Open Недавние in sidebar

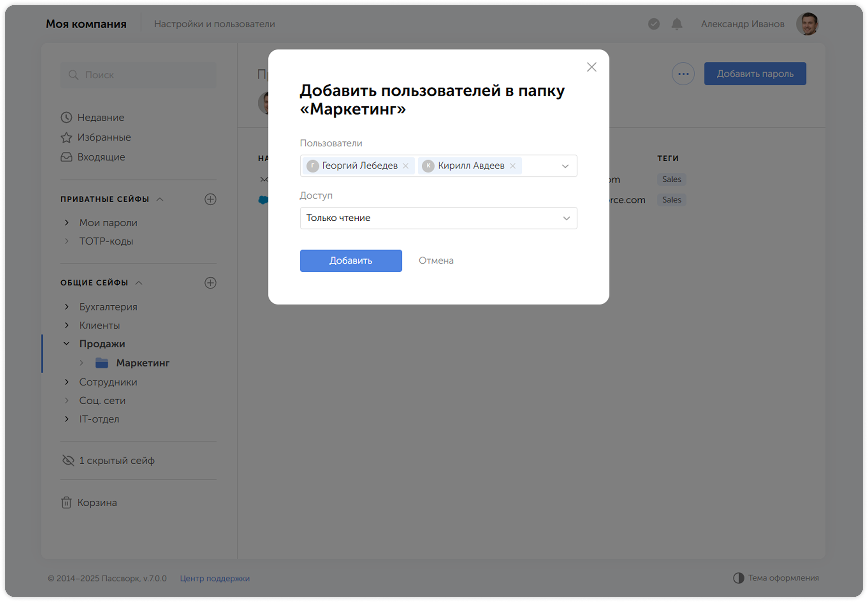click(x=101, y=118)
